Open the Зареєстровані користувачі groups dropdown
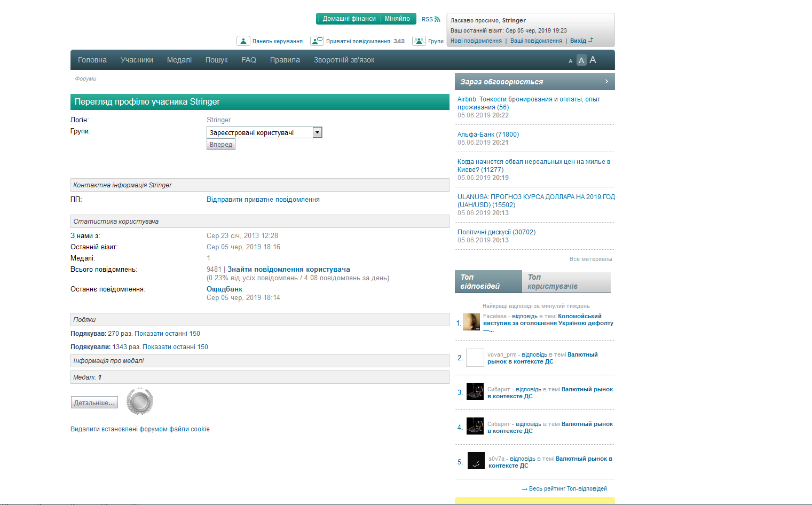The height and width of the screenshot is (505, 812). tap(317, 132)
